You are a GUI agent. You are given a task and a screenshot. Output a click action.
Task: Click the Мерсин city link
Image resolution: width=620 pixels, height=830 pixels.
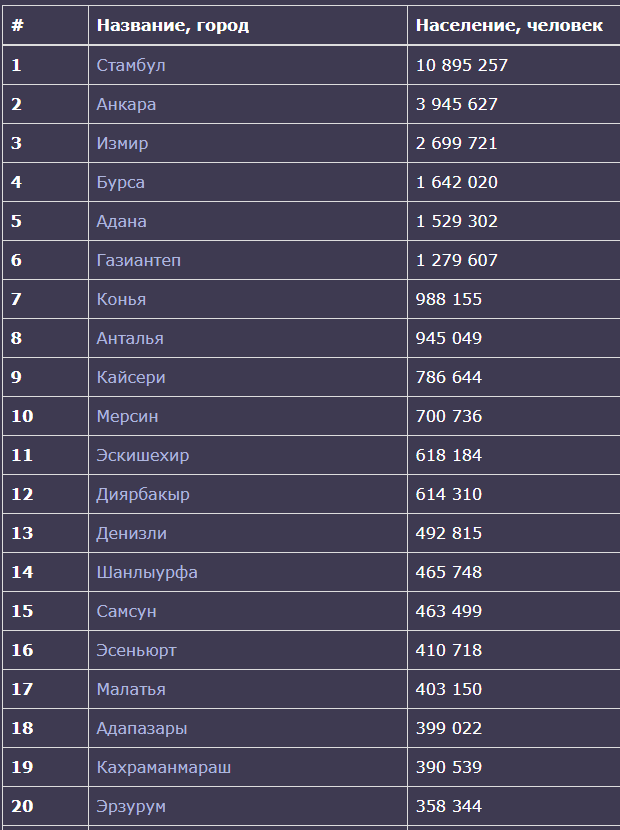pyautogui.click(x=127, y=416)
